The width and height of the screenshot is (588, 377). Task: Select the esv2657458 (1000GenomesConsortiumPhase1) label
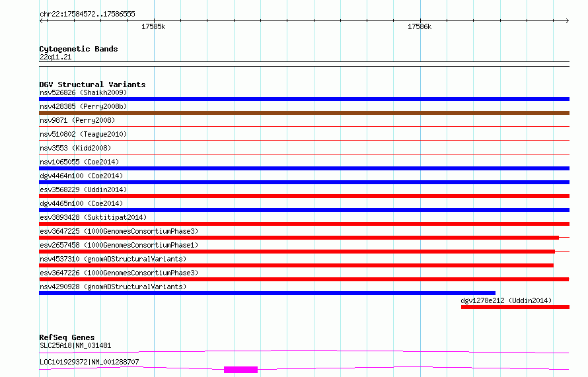[x=119, y=245]
